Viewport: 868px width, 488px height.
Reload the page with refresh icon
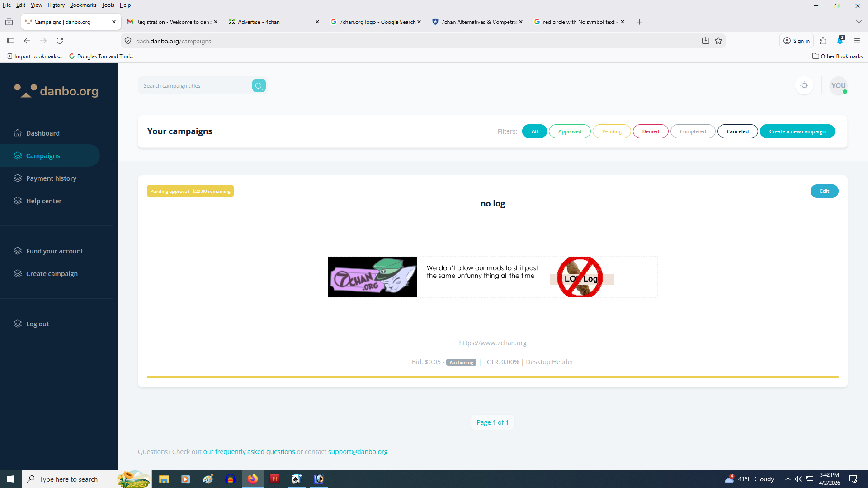click(60, 41)
